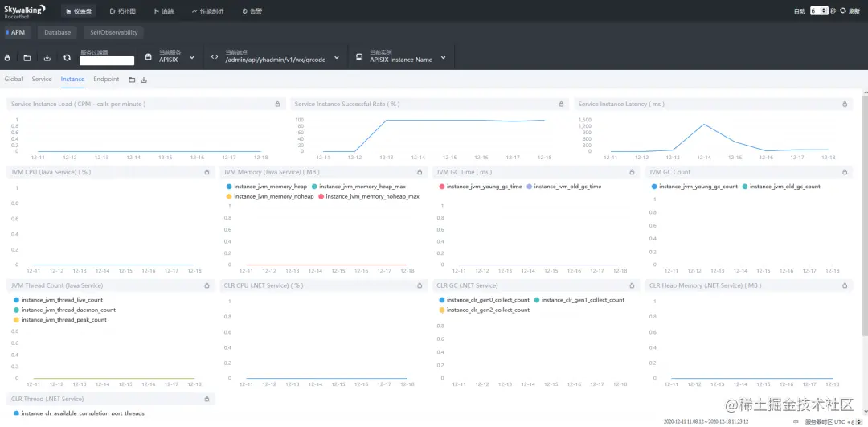Switch to the Instance sub-tab
868x427 pixels.
(72, 79)
